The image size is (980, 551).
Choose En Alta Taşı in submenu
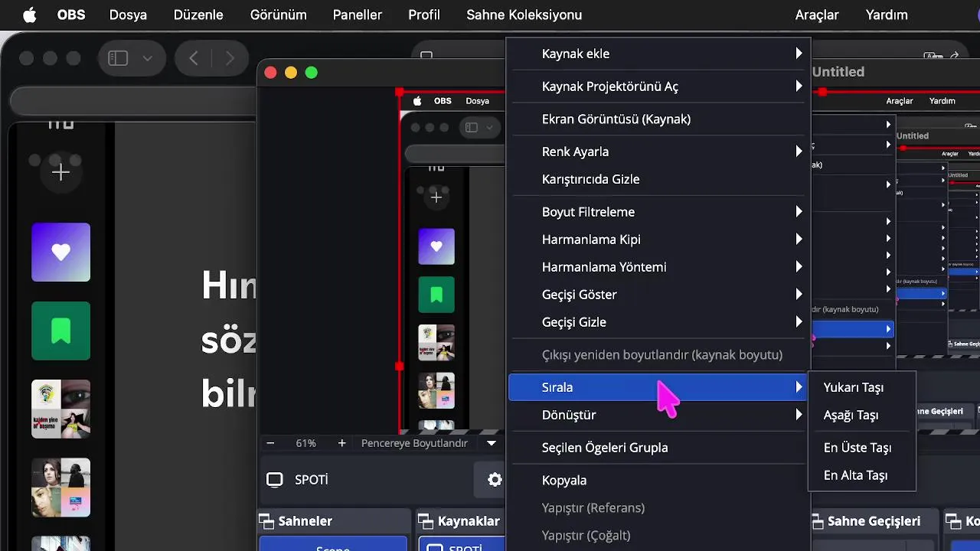click(862, 475)
